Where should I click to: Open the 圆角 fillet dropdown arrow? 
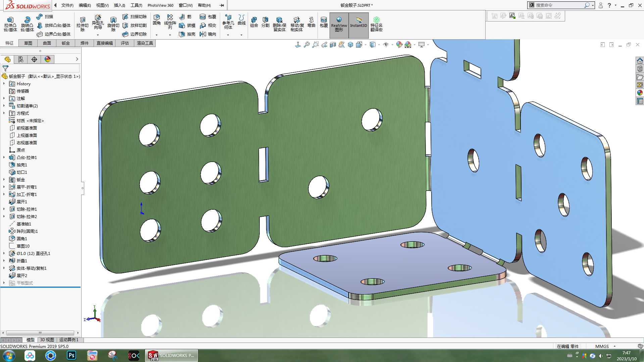(x=156, y=35)
